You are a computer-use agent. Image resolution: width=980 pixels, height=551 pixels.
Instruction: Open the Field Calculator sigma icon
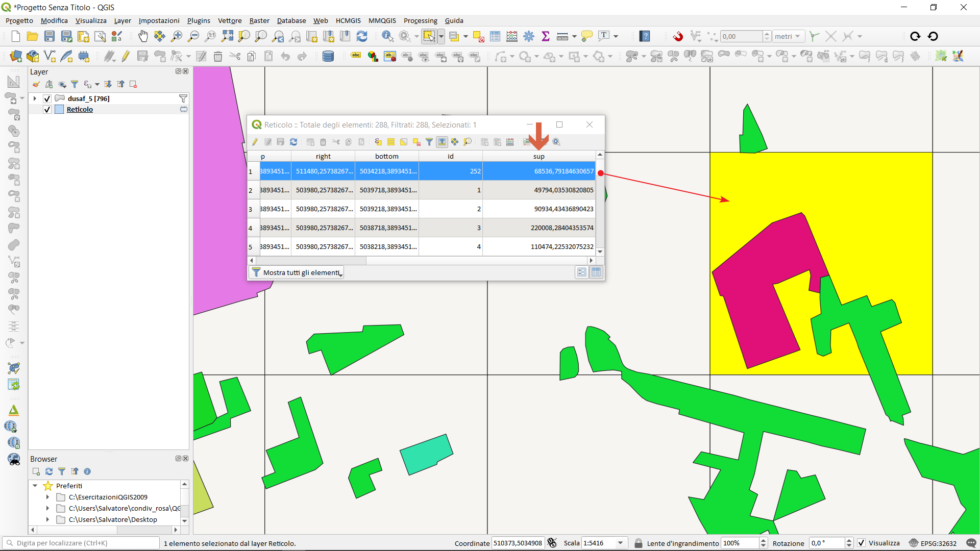pyautogui.click(x=546, y=36)
